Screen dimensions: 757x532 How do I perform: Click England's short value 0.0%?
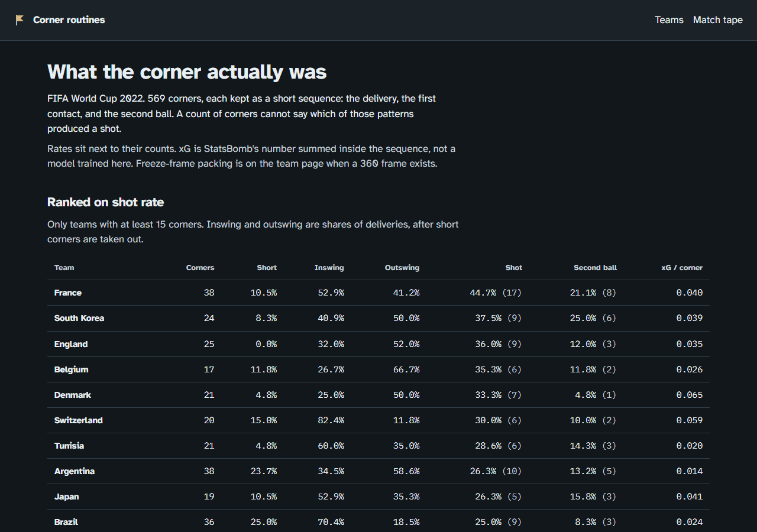point(266,344)
